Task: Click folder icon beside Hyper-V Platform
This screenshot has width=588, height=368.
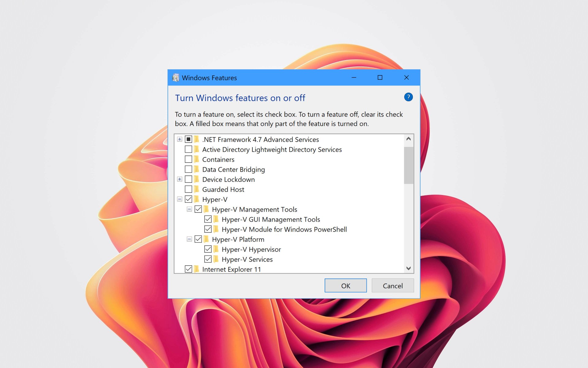Action: pos(206,239)
